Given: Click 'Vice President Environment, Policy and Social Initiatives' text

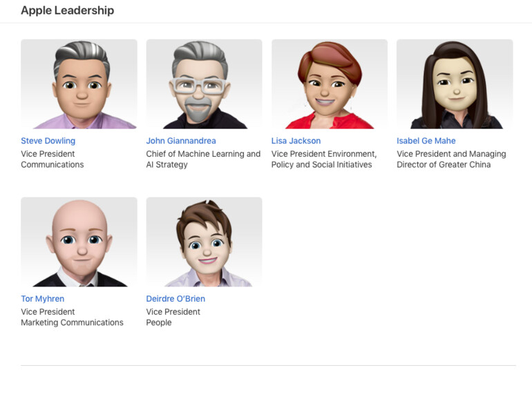Looking at the screenshot, I should (324, 159).
